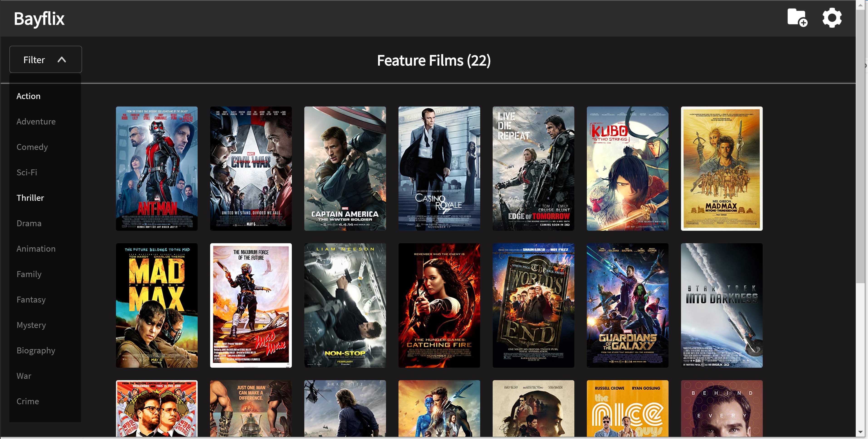The height and width of the screenshot is (439, 868).
Task: Open Captain America Winter Soldier poster
Action: [x=345, y=169]
